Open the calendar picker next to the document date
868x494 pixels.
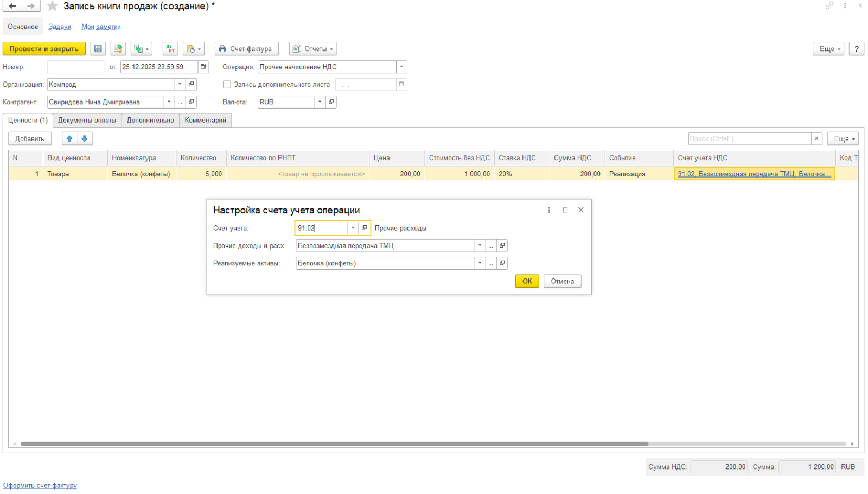203,67
